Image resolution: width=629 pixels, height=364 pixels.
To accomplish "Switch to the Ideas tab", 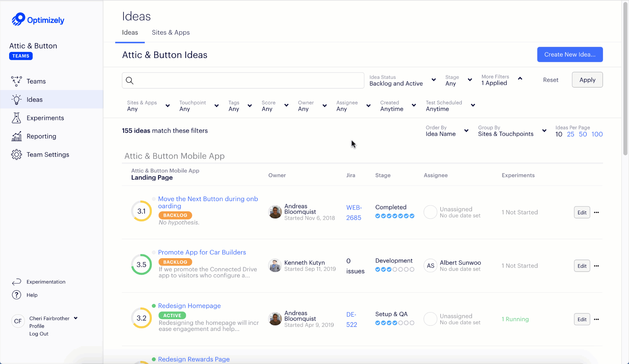I will (130, 32).
